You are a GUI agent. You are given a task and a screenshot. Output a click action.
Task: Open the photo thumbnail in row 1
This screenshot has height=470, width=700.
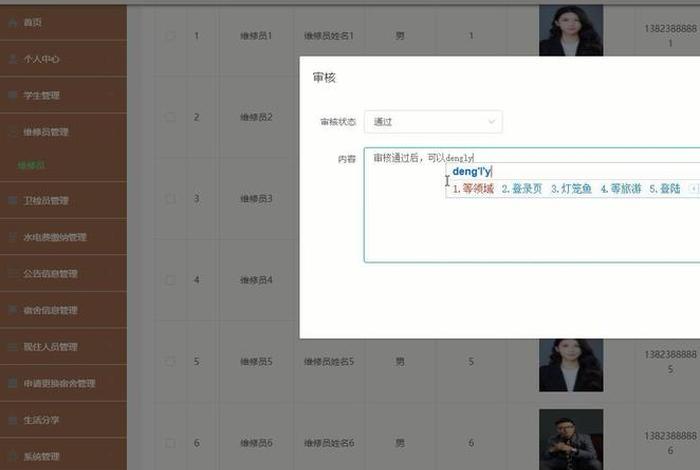(x=571, y=30)
